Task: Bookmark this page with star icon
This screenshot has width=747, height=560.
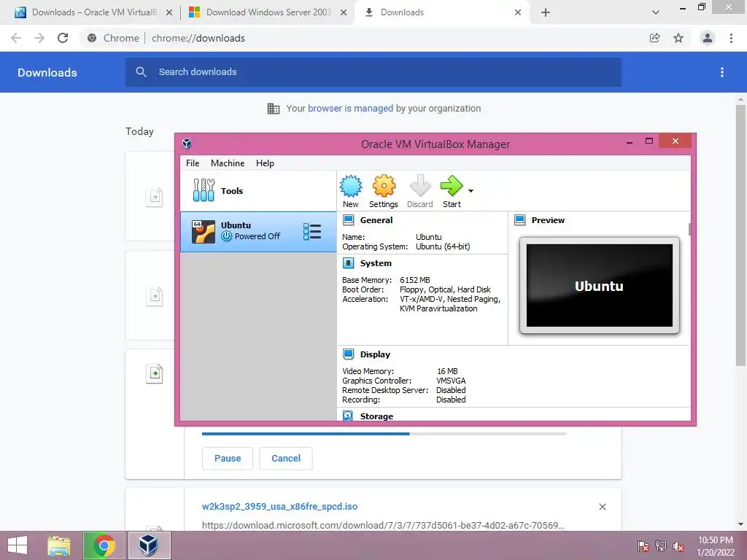Action: 678,38
